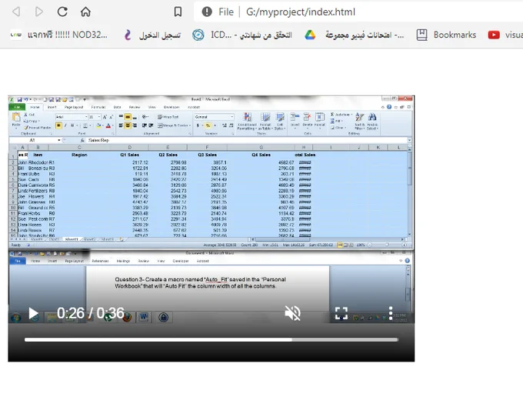
Task: Open the تسجيل الدخول bookmark
Action: pyautogui.click(x=152, y=35)
